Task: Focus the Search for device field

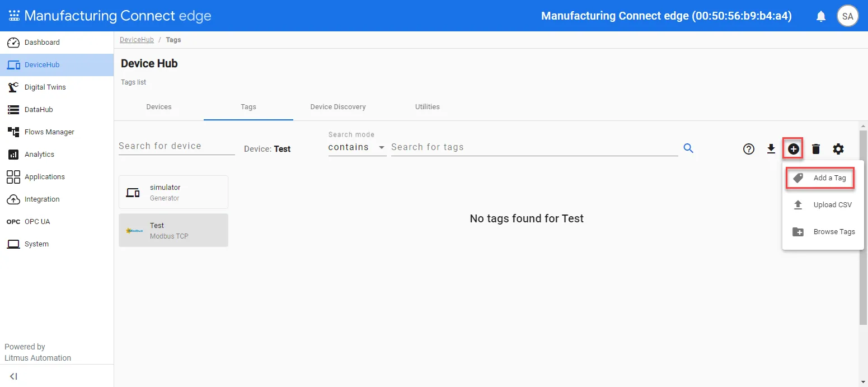Action: (177, 146)
